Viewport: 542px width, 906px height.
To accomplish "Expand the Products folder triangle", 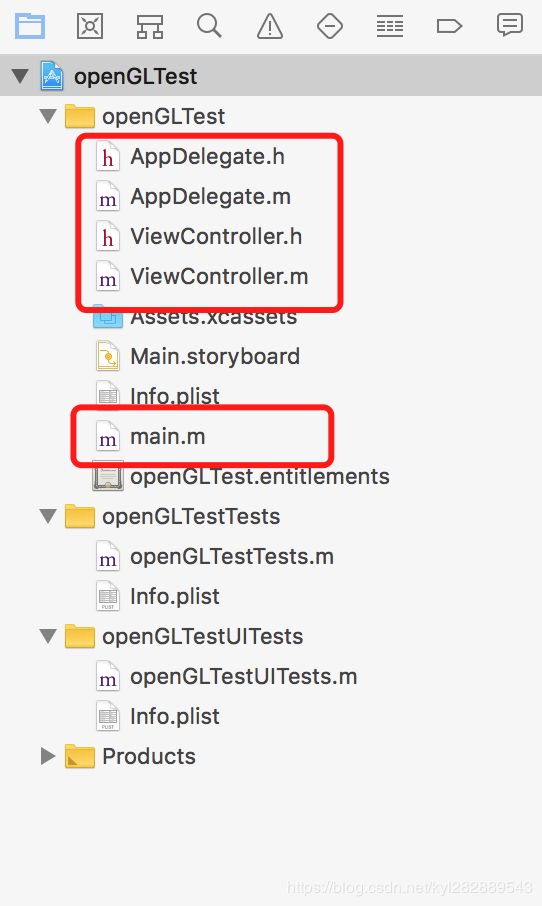I will [x=48, y=756].
